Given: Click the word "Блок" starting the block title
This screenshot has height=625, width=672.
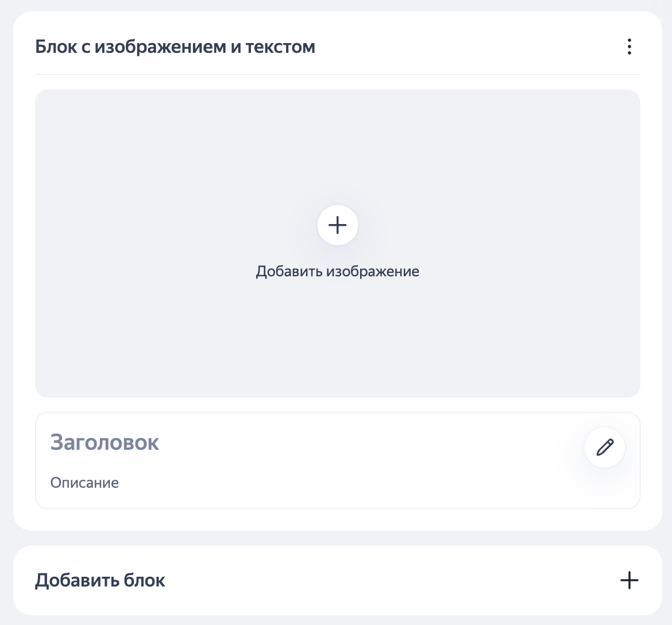Looking at the screenshot, I should coord(56,47).
